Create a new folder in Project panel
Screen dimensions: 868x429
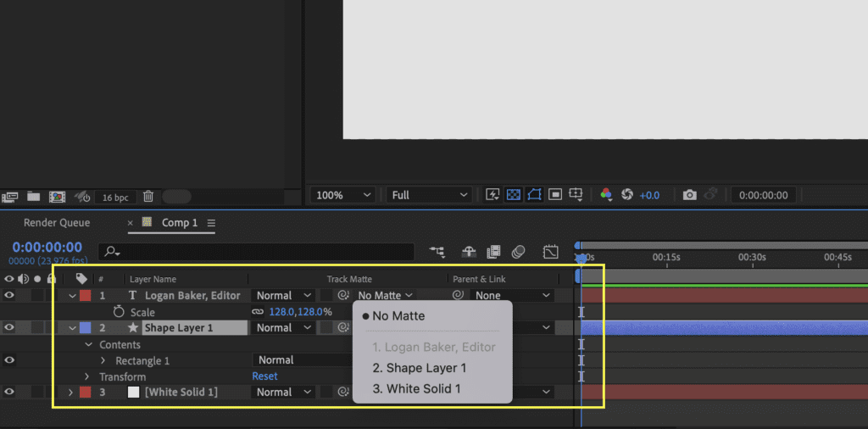click(34, 196)
